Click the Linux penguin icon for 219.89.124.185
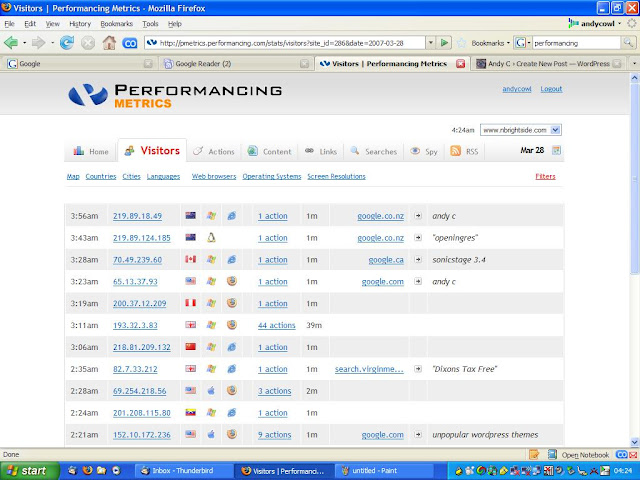 click(211, 238)
